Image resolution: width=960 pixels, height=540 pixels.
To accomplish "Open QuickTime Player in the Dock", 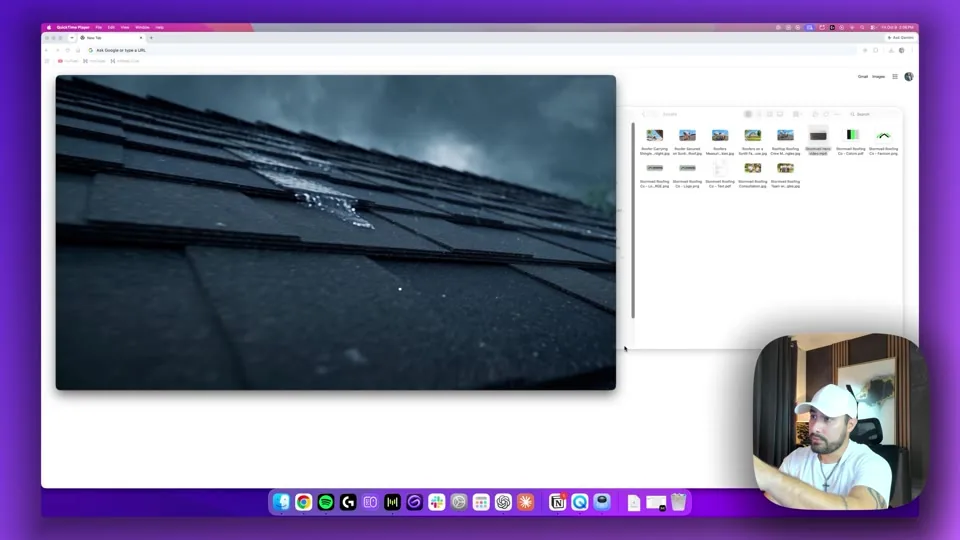I will [x=580, y=502].
